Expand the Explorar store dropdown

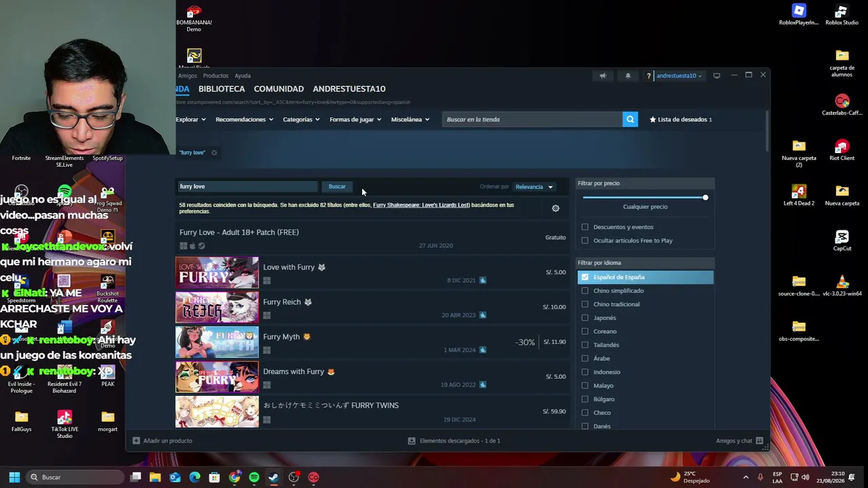[191, 119]
